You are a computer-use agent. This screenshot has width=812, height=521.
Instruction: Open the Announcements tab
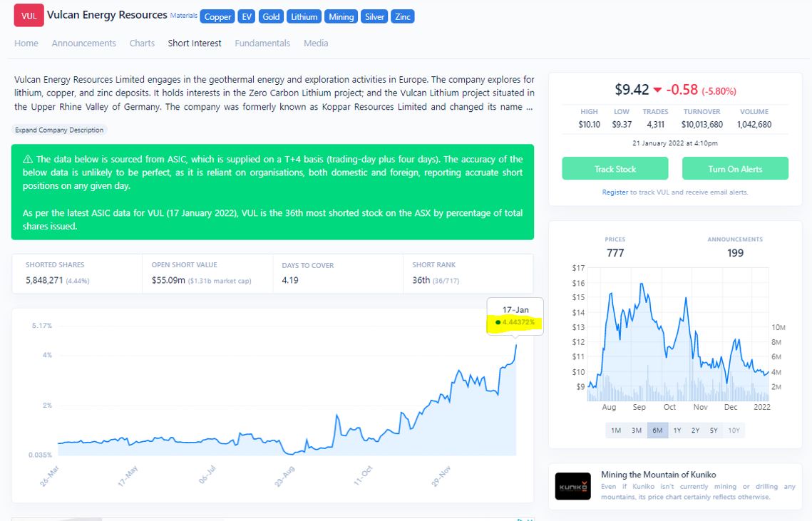83,43
